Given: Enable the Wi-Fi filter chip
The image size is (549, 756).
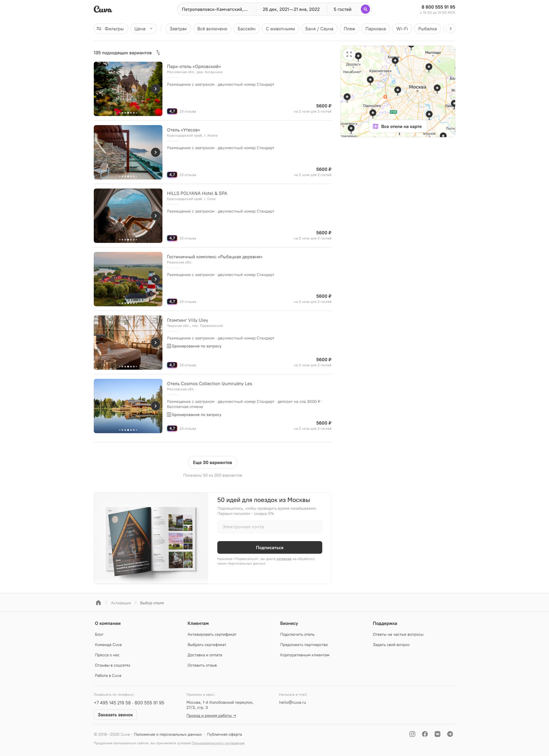Looking at the screenshot, I should 402,29.
